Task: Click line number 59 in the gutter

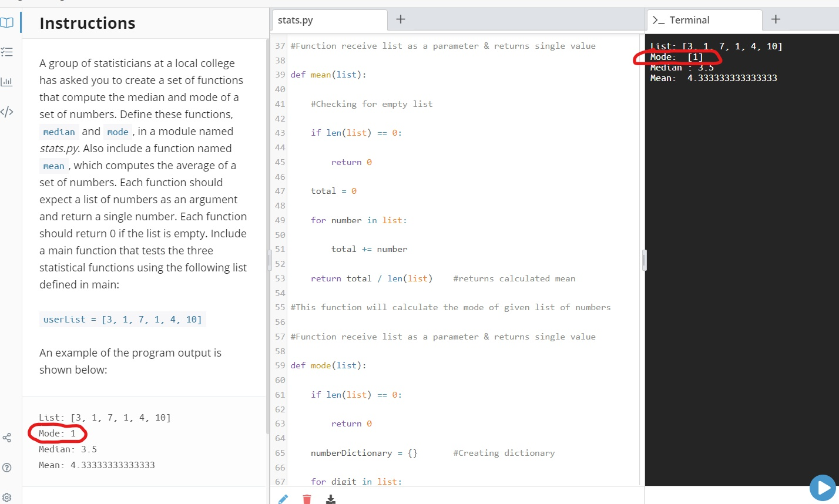Action: coord(280,365)
